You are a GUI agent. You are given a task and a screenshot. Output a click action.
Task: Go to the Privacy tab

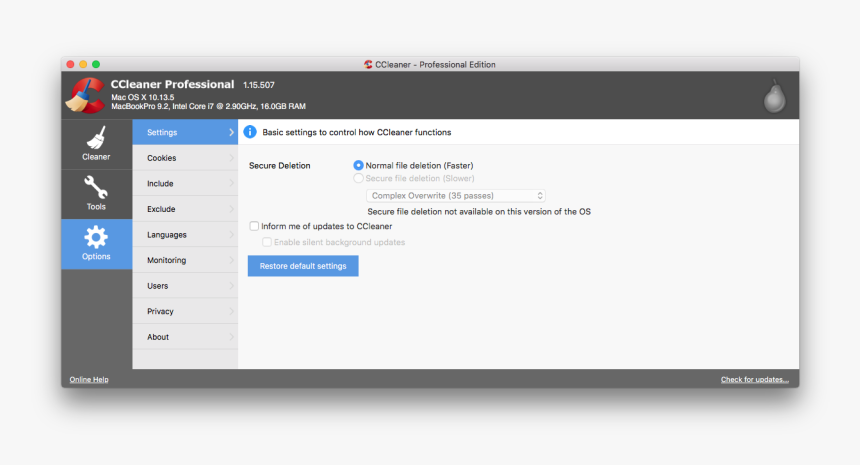(160, 311)
